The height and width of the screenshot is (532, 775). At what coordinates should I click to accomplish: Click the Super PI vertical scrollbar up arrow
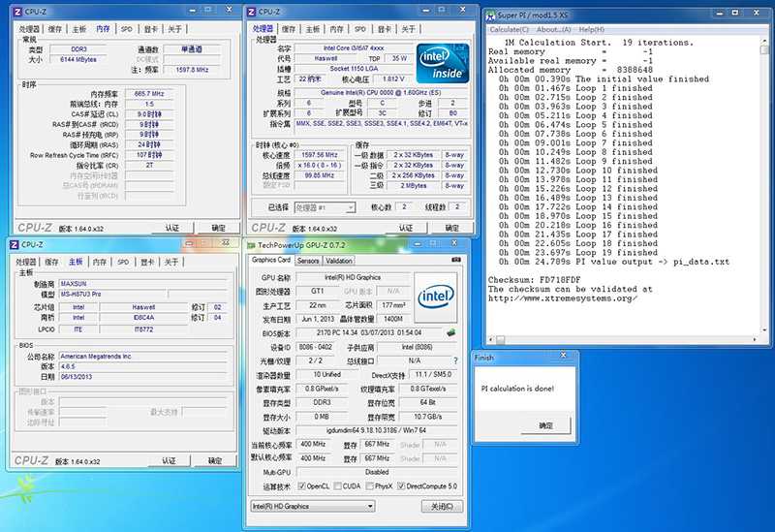click(764, 42)
